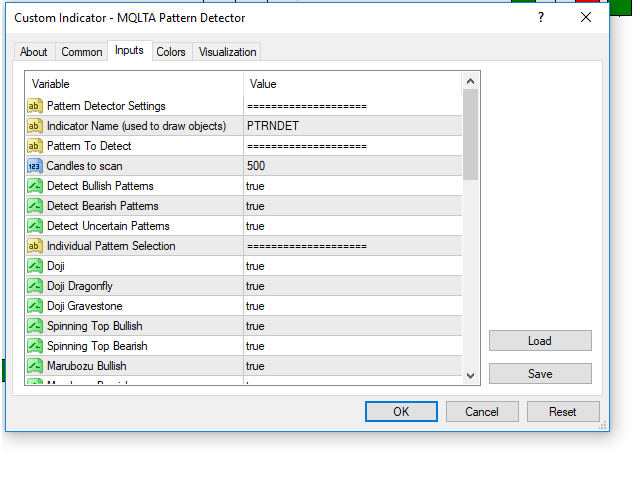Screen dimensions: 640x480
Task: Select the Detect Bullish Patterns label
Action: (x=100, y=186)
